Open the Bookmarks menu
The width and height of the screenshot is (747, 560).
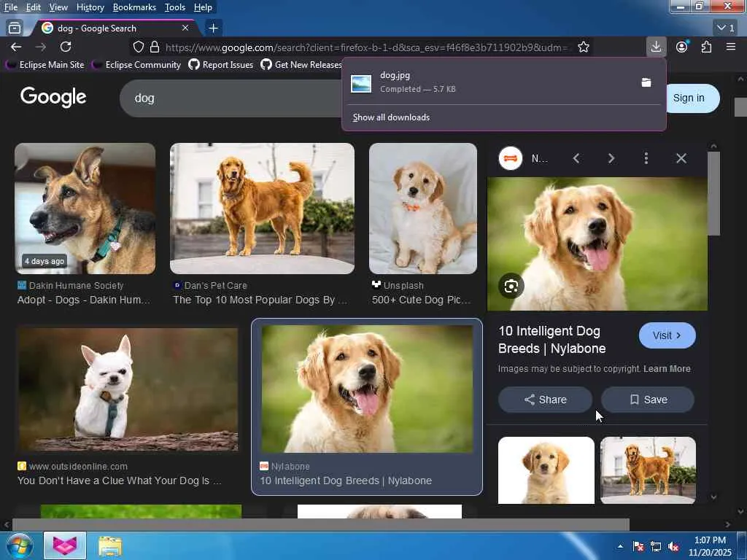134,7
